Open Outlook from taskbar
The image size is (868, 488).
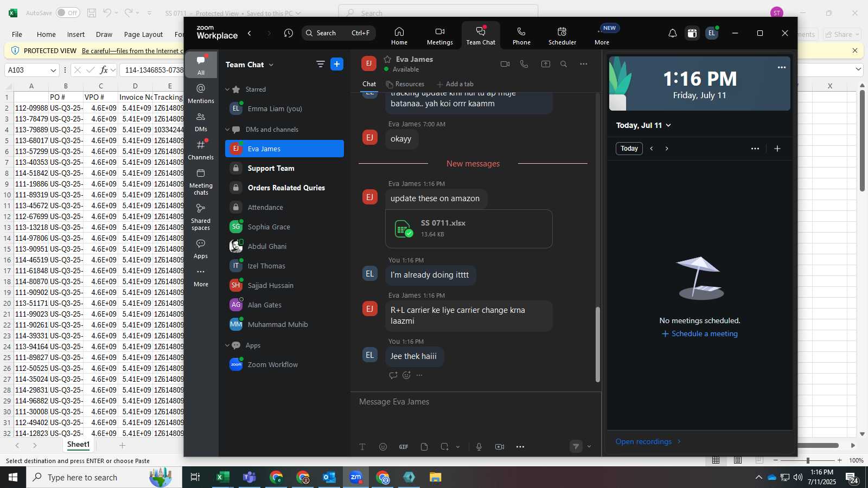(329, 477)
